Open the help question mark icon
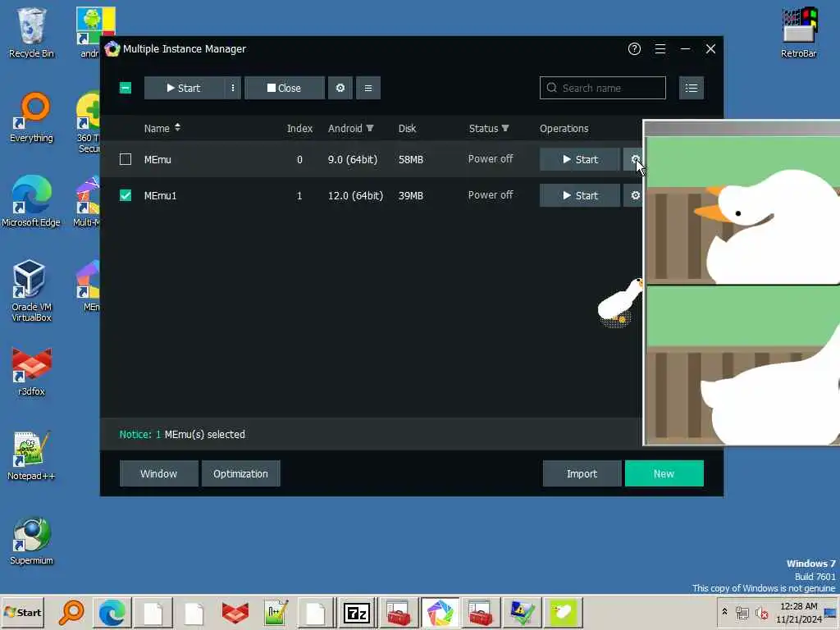840x630 pixels. click(634, 48)
